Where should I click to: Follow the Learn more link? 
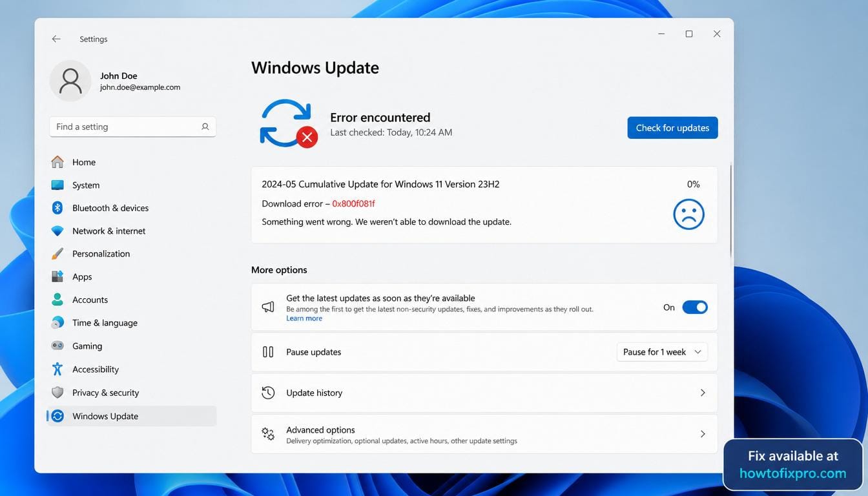point(304,318)
